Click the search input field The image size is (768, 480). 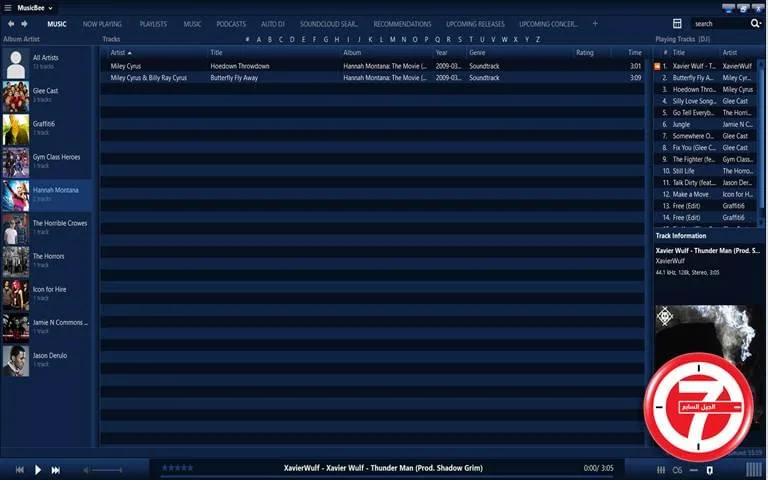pyautogui.click(x=720, y=24)
